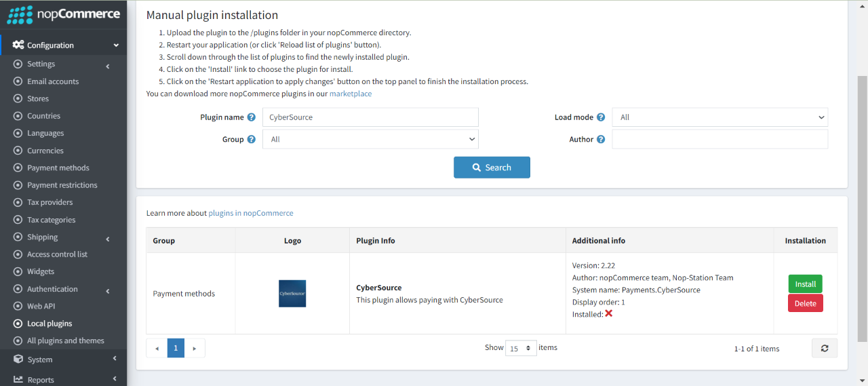The image size is (868, 386).
Task: Click the Author input field
Action: (720, 139)
